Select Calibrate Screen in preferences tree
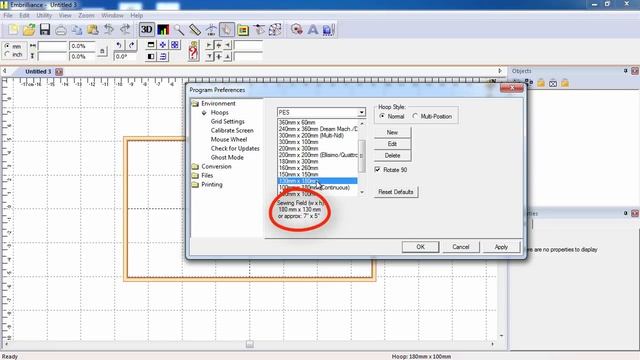 tap(232, 131)
